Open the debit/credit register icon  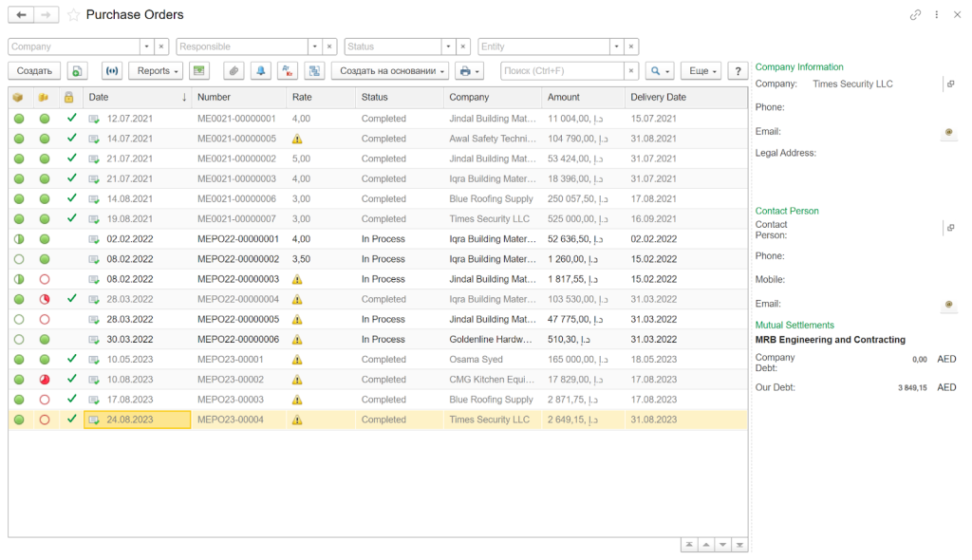pos(289,70)
